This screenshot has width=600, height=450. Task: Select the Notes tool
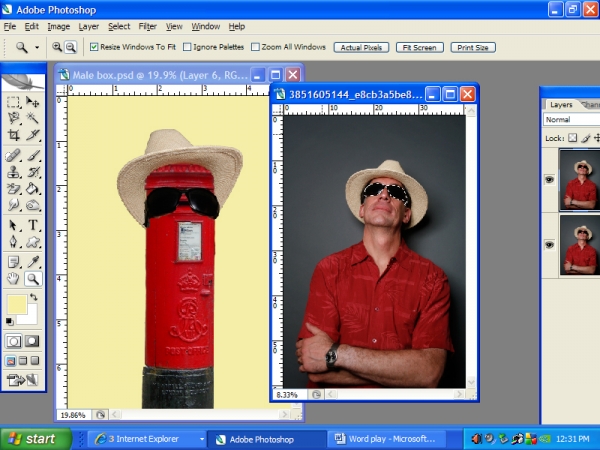[x=13, y=262]
